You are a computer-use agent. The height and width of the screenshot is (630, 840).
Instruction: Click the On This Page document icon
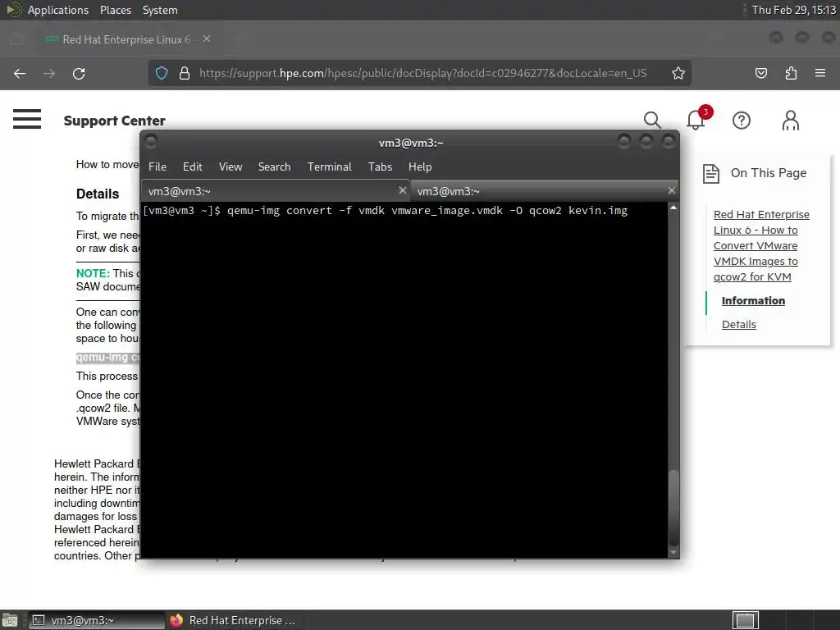coord(711,174)
